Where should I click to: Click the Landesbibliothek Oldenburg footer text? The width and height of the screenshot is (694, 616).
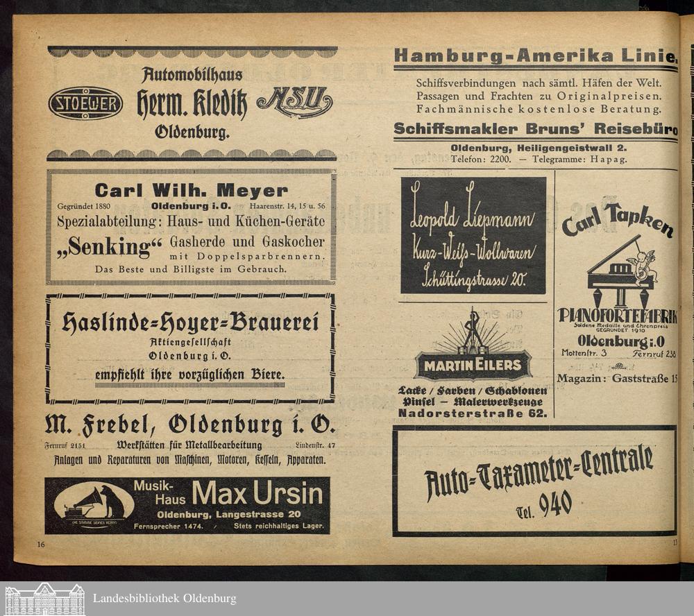pyautogui.click(x=164, y=599)
